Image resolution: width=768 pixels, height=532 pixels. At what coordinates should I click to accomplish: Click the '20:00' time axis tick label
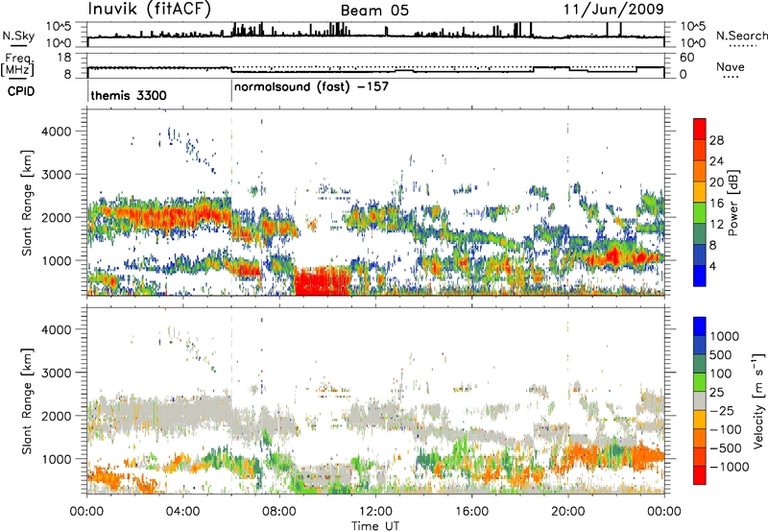(x=568, y=512)
